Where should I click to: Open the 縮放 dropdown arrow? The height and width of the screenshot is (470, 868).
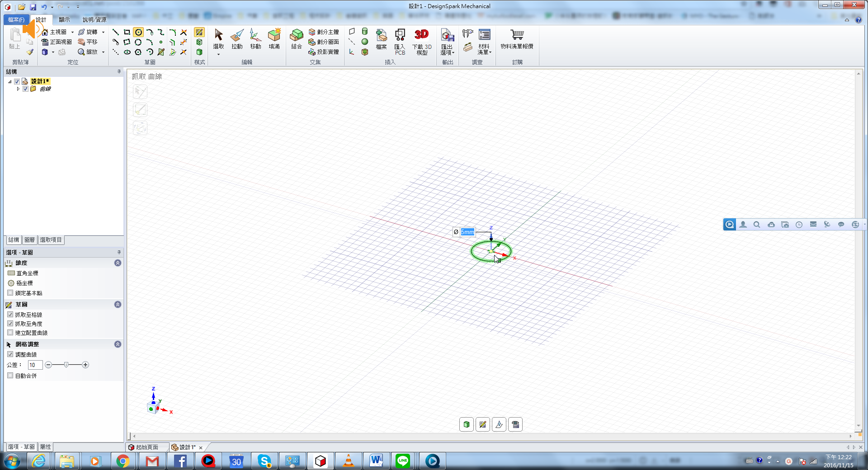[103, 52]
